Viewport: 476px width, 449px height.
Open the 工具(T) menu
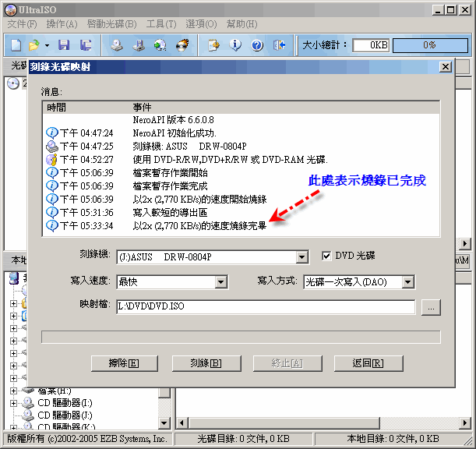[x=160, y=24]
